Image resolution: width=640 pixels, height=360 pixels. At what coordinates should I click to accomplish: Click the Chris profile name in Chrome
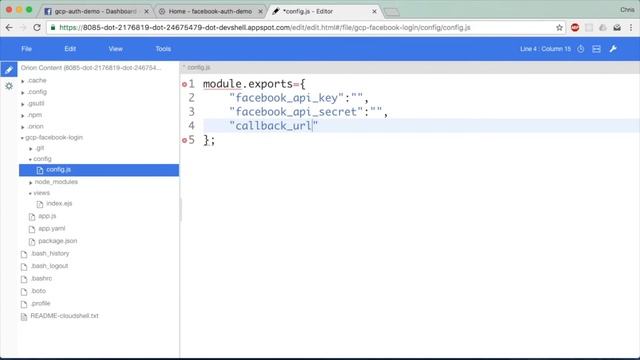[627, 10]
